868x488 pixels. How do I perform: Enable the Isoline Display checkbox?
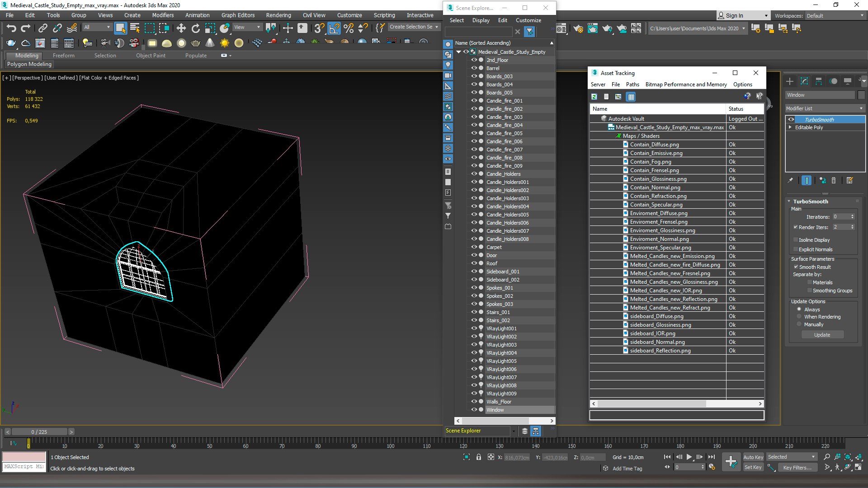point(796,240)
